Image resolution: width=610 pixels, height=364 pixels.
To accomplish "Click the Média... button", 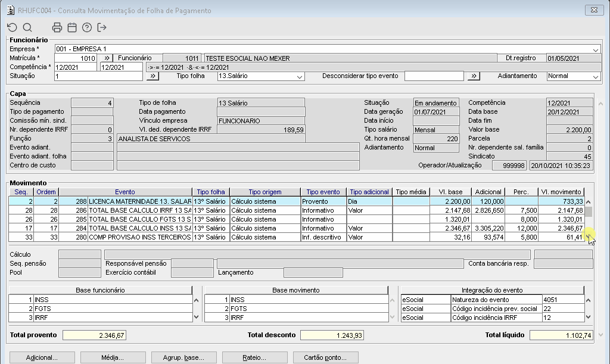I will tap(113, 357).
